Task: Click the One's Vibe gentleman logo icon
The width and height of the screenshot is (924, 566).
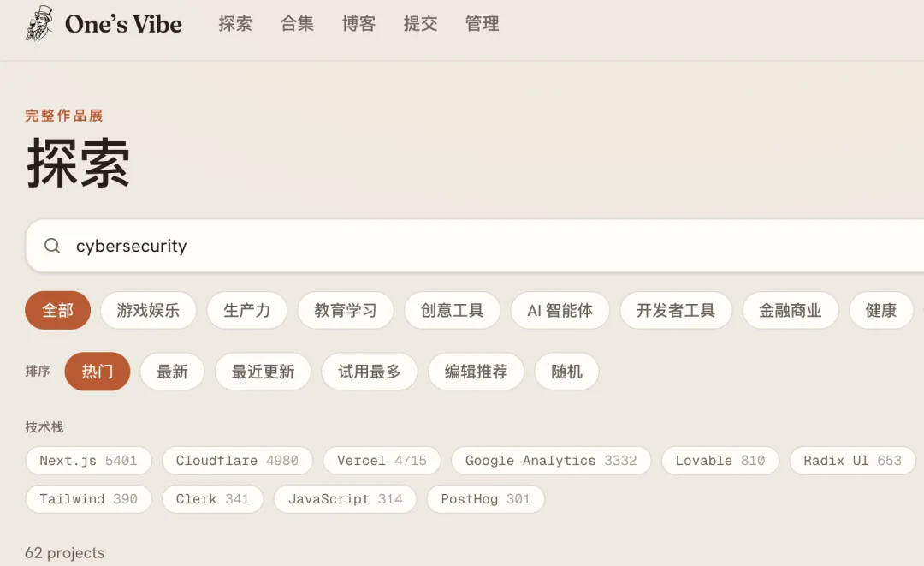Action: (39, 24)
